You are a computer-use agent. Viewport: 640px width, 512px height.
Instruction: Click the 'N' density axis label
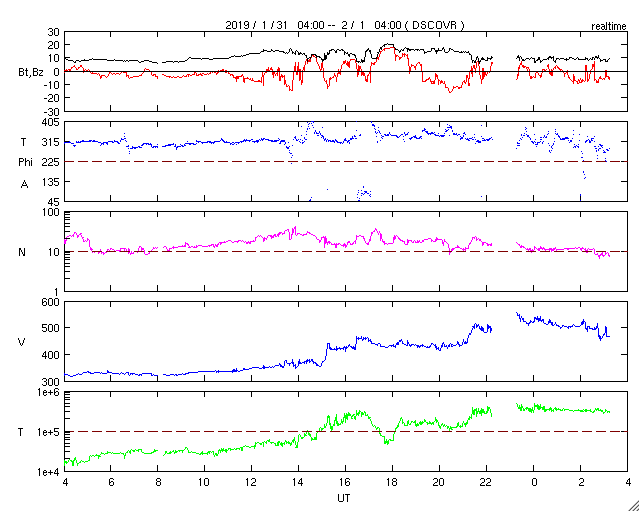(x=22, y=252)
